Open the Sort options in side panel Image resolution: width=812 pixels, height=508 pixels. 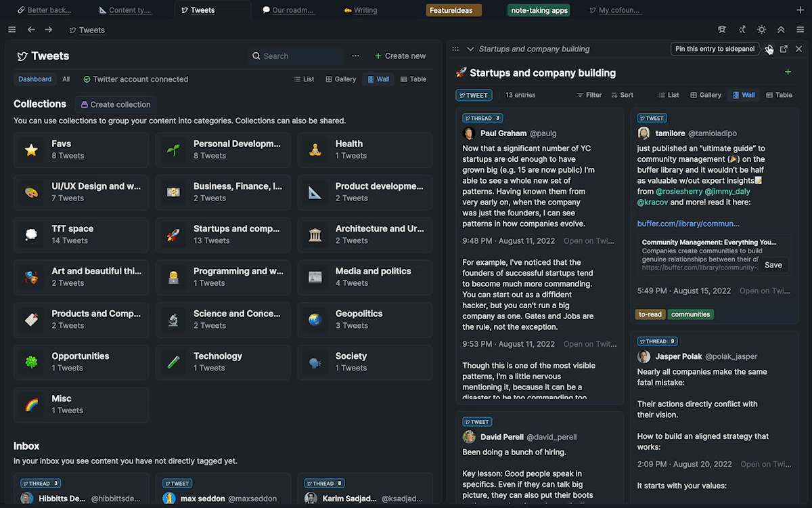pos(622,96)
